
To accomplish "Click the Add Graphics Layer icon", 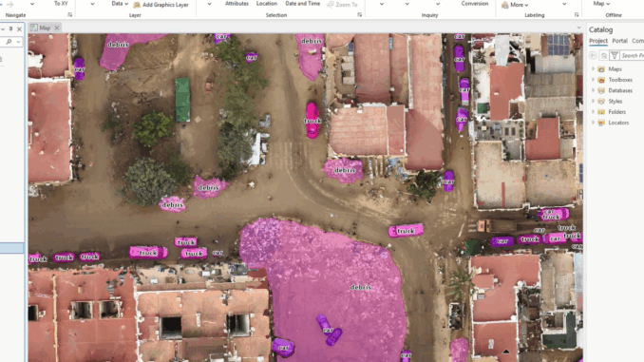I will pos(137,5).
